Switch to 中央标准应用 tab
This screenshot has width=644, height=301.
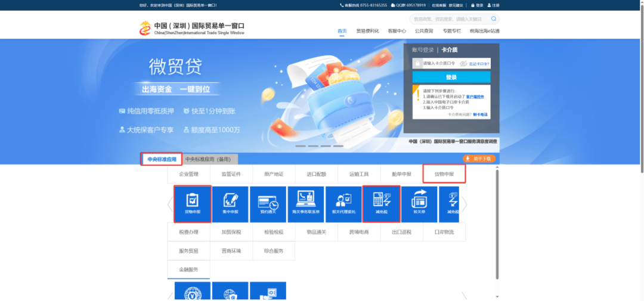coord(162,159)
